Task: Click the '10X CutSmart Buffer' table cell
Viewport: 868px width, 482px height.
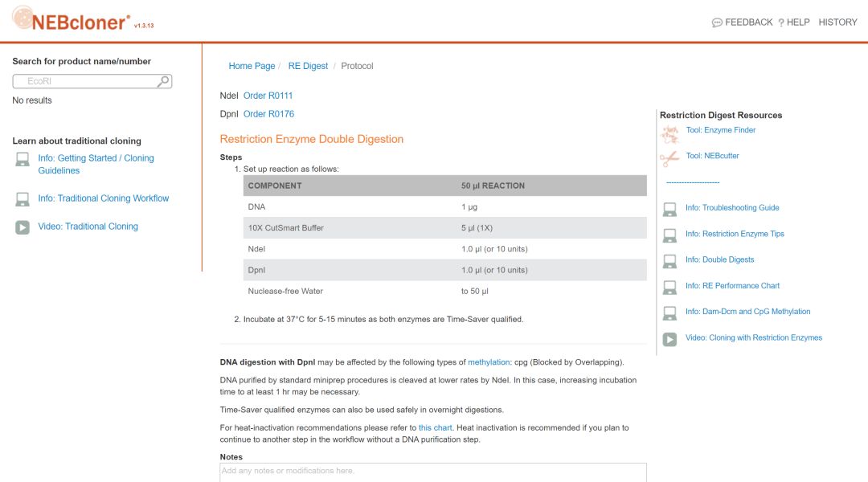Action: pyautogui.click(x=285, y=228)
